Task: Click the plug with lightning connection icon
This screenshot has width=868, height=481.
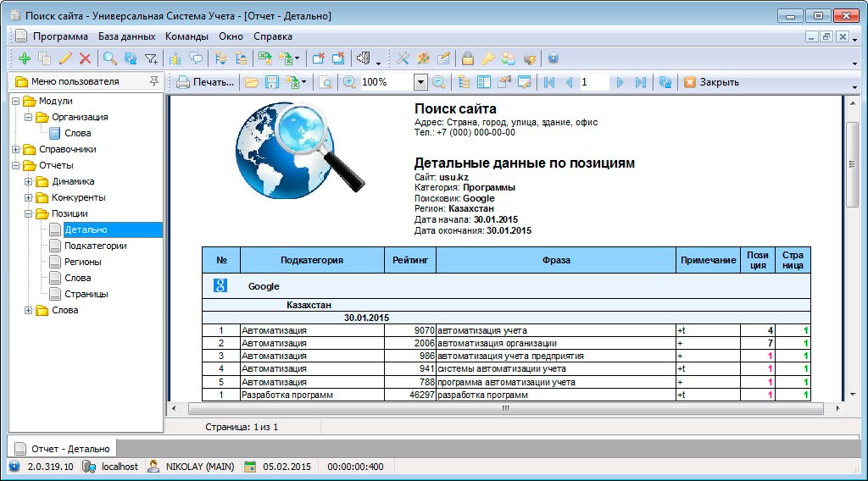Action: 529,58
